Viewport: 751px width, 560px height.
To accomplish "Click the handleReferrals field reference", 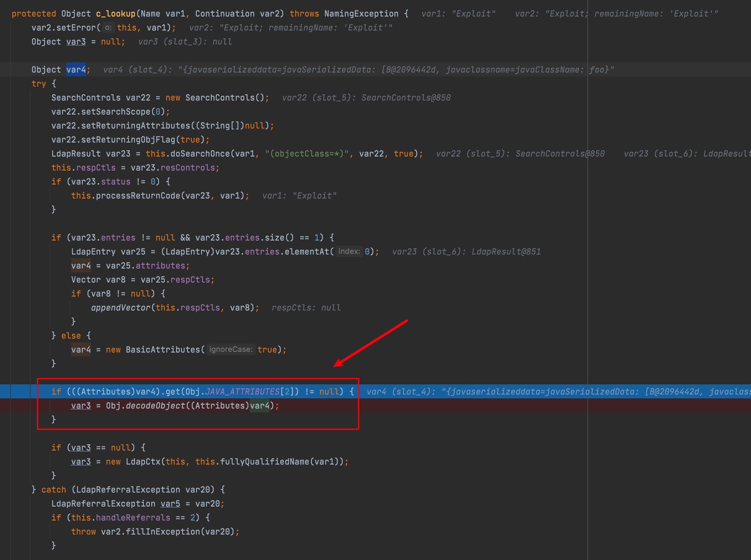I will tap(133, 518).
